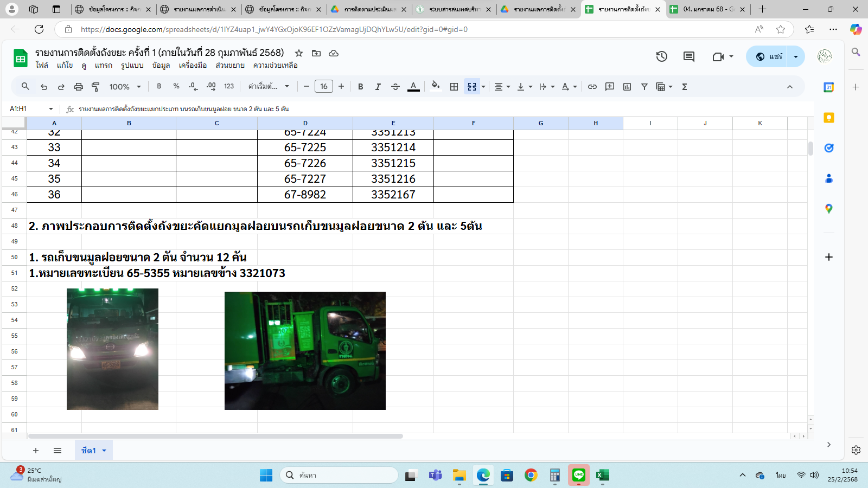Open fill color picker
868x488 pixels.
coord(436,87)
